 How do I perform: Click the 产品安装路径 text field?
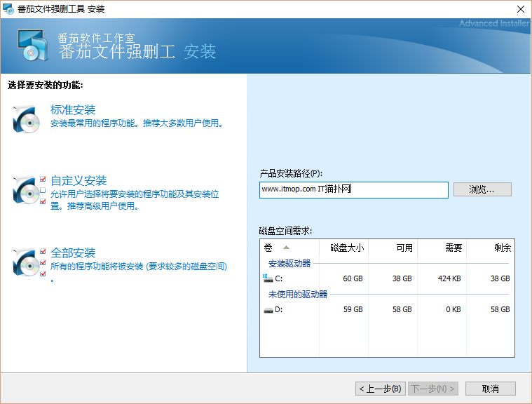click(x=353, y=189)
